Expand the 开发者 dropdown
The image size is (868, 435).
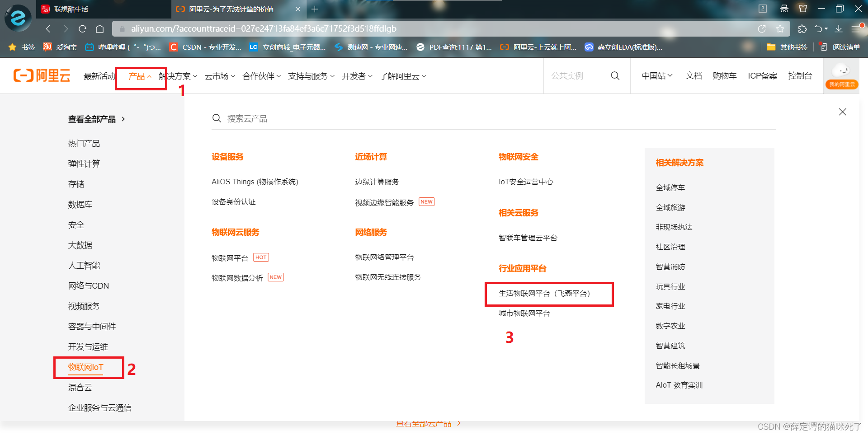click(357, 76)
